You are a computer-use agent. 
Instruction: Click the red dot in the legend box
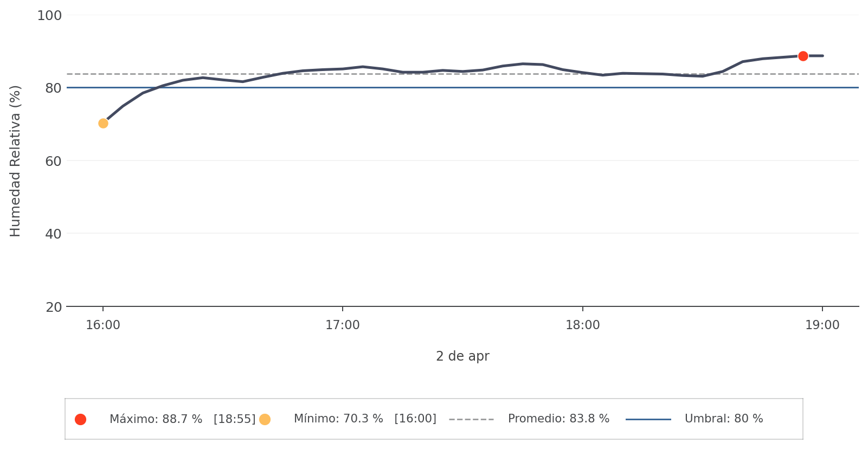[80, 419]
